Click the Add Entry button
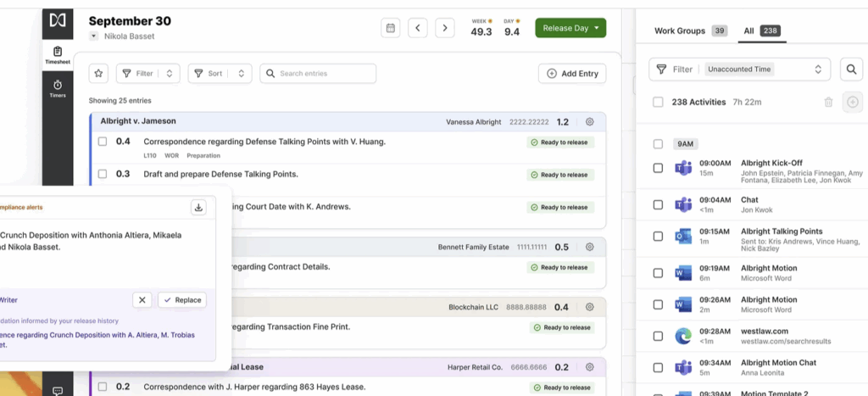The width and height of the screenshot is (868, 396). coord(572,74)
